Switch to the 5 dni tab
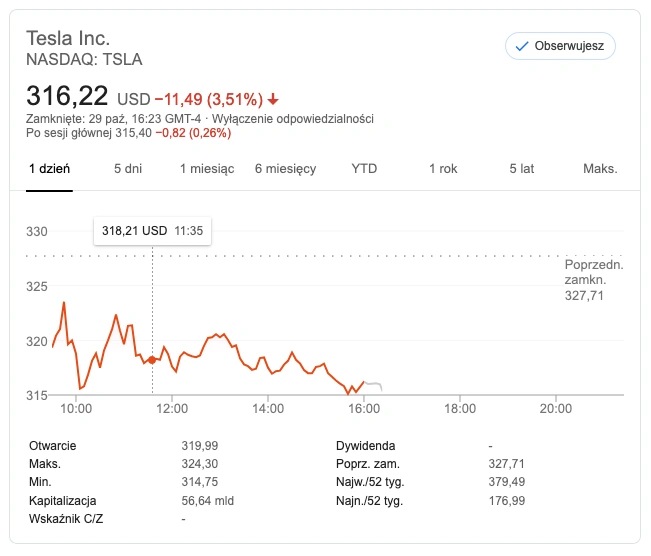 pos(128,169)
